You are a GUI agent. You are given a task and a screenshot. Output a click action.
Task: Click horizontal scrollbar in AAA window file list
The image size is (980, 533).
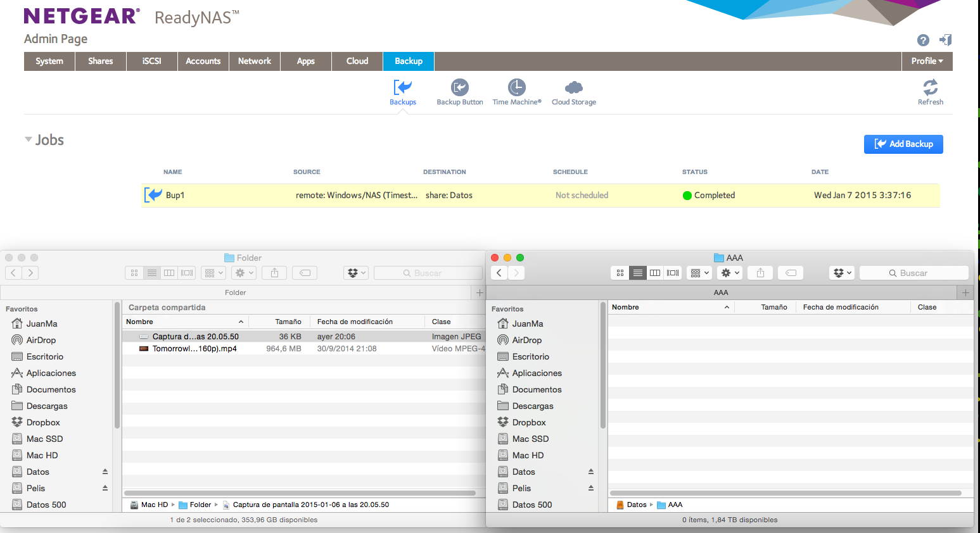click(786, 493)
